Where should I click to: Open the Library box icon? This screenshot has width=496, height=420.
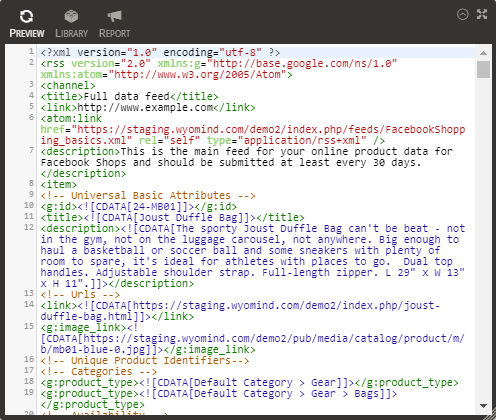point(71,16)
